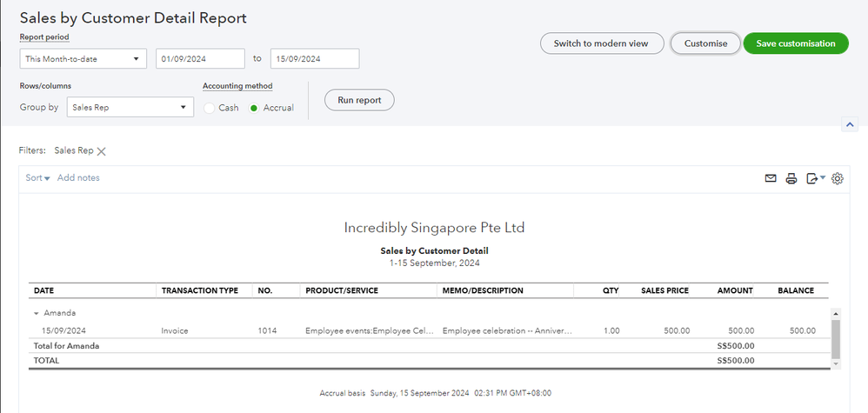868x413 pixels.
Task: Email the report using envelope icon
Action: [x=770, y=178]
